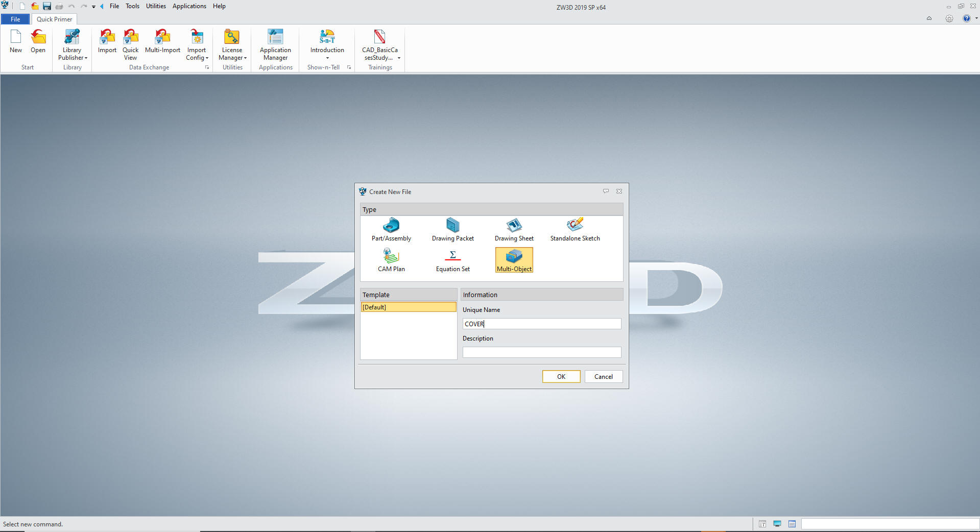Click the status bar command input box

pyautogui.click(x=890, y=524)
